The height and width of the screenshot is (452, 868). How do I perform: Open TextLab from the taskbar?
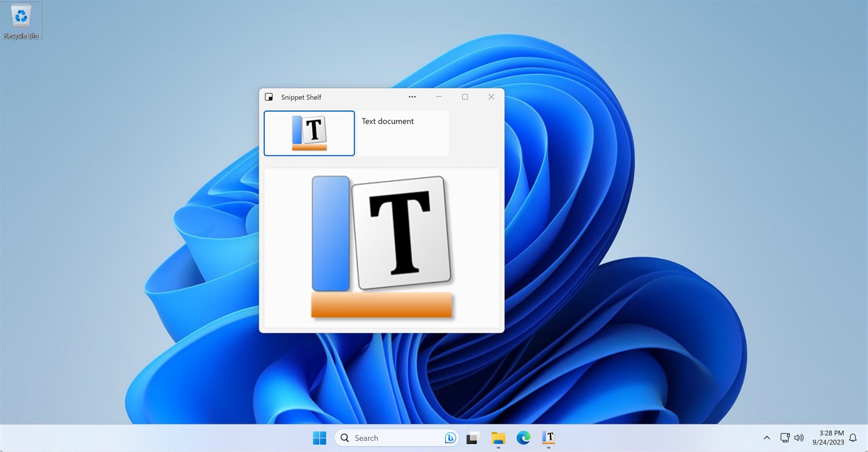coord(548,438)
